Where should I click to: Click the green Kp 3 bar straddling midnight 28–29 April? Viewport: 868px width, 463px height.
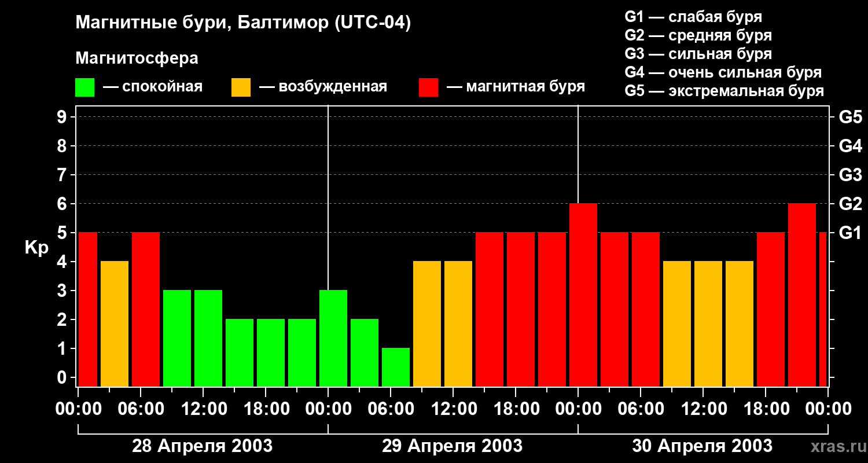[333, 339]
